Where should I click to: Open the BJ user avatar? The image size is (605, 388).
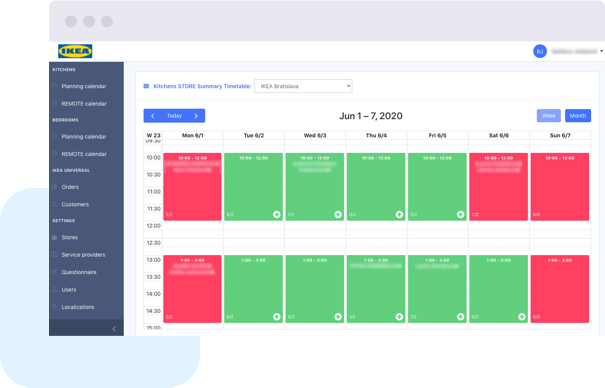[x=540, y=51]
